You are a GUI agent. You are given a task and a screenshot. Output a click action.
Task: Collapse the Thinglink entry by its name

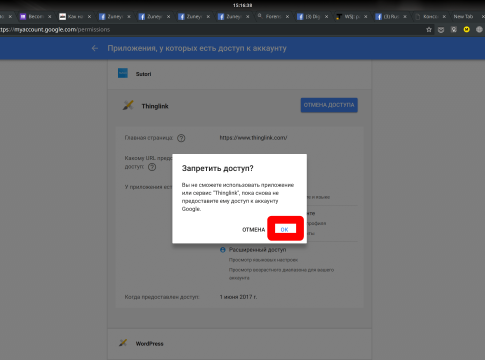point(155,106)
